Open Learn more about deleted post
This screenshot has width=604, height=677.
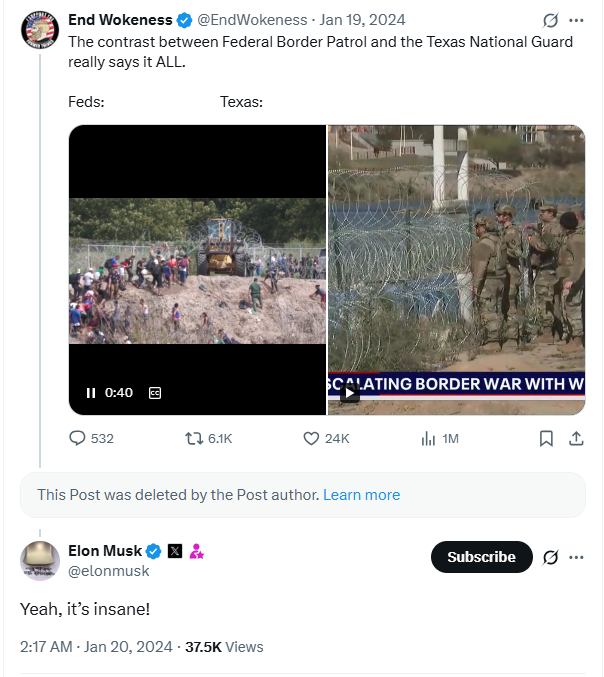[361, 495]
